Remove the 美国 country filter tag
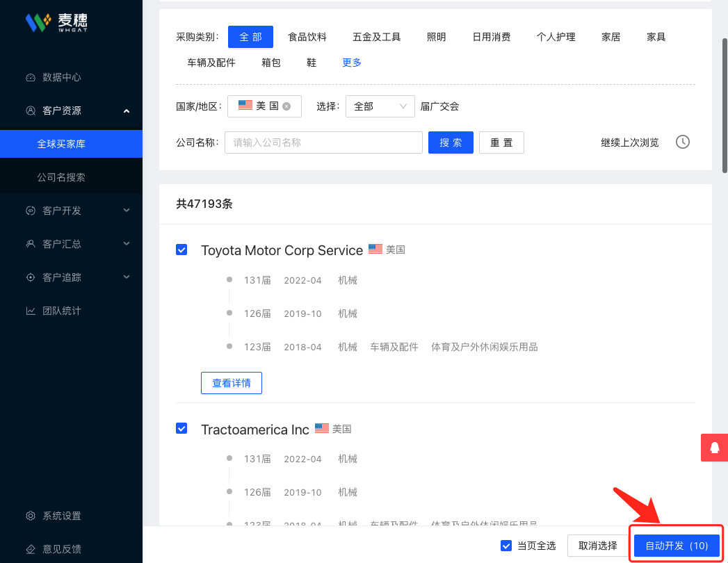 287,106
